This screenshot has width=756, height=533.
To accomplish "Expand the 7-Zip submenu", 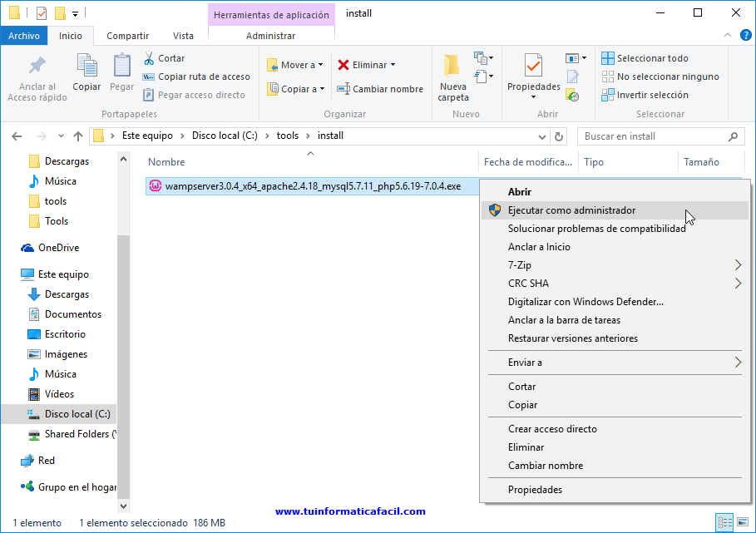I will click(615, 265).
